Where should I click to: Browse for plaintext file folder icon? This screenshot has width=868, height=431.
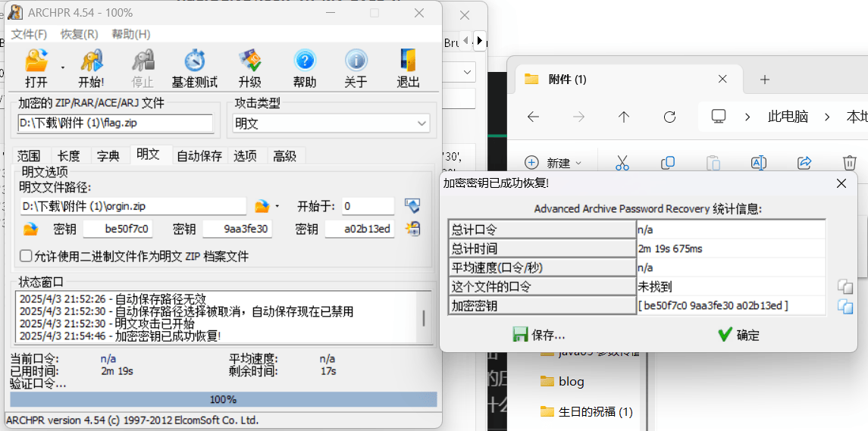[262, 206]
